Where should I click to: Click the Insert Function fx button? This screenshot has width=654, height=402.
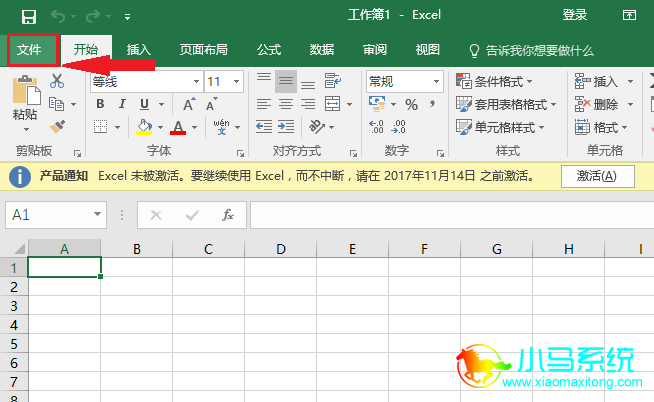click(228, 215)
